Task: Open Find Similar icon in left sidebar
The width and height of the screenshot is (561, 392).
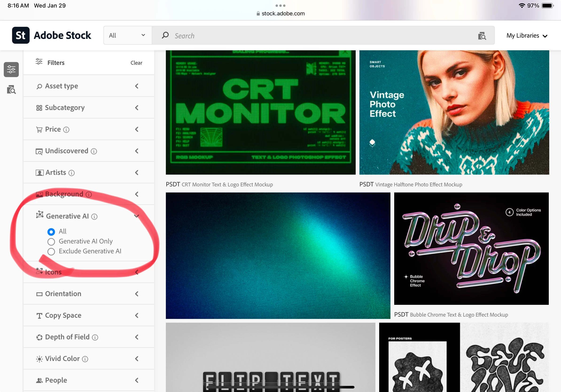Action: coord(11,90)
